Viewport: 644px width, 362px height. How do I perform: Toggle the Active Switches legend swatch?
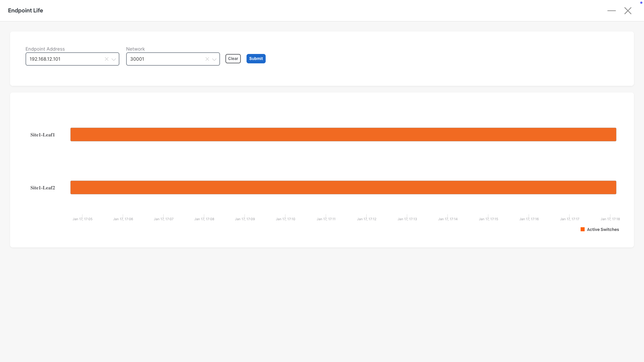[x=583, y=229]
